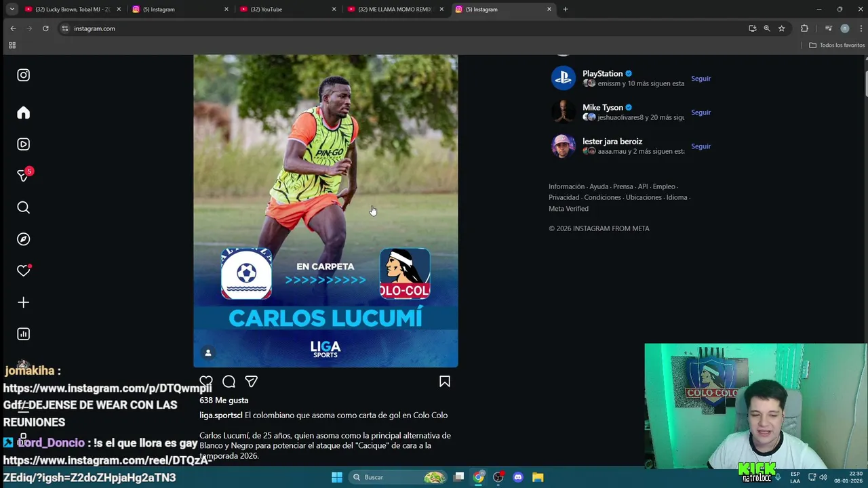
Task: Save the post with bookmark icon
Action: pos(445,382)
